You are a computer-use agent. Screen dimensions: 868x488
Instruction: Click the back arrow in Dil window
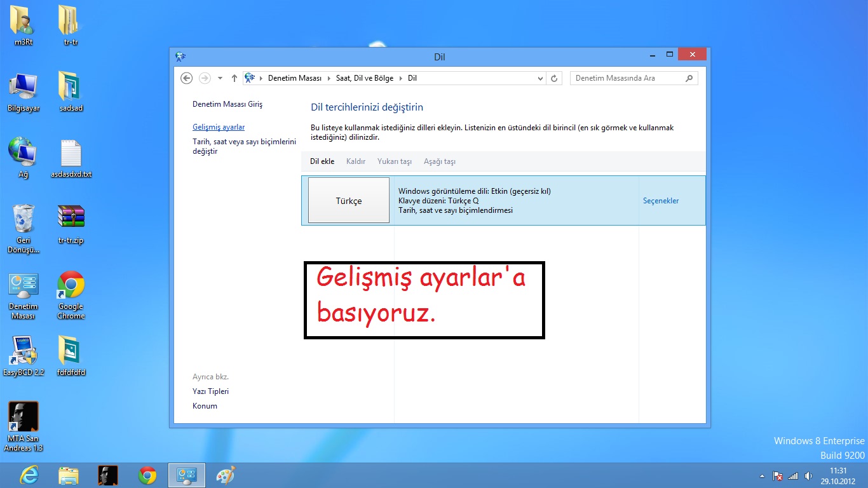click(x=186, y=78)
